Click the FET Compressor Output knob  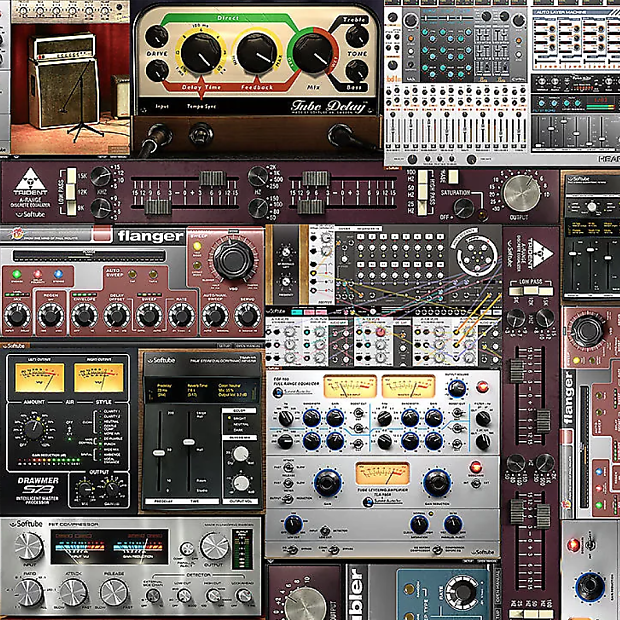pos(214,546)
